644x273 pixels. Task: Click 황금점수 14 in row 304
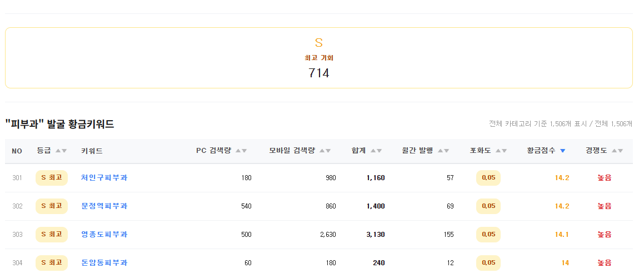[x=565, y=263]
